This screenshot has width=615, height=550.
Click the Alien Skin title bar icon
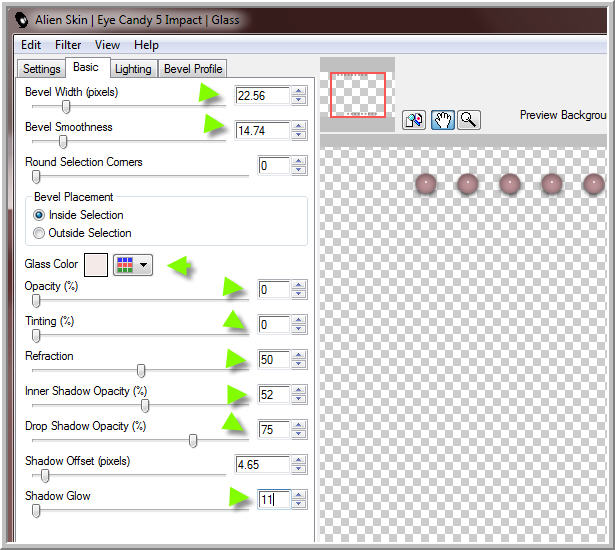(x=22, y=20)
